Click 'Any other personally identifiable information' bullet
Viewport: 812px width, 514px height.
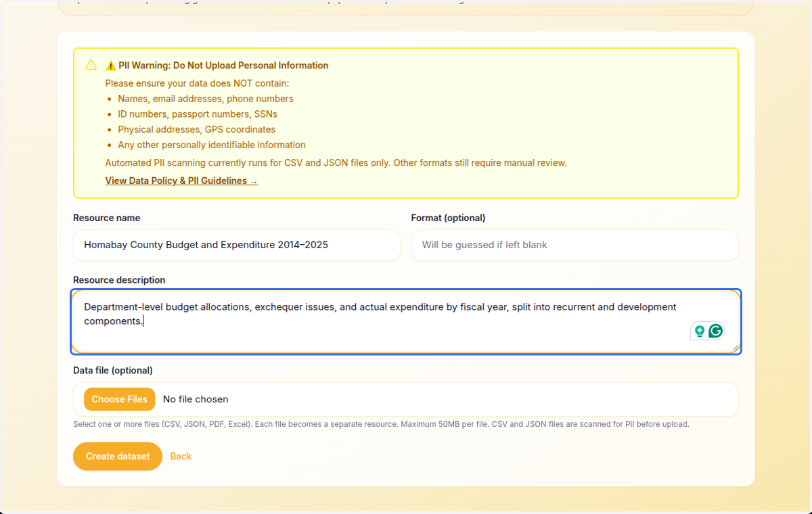(212, 145)
